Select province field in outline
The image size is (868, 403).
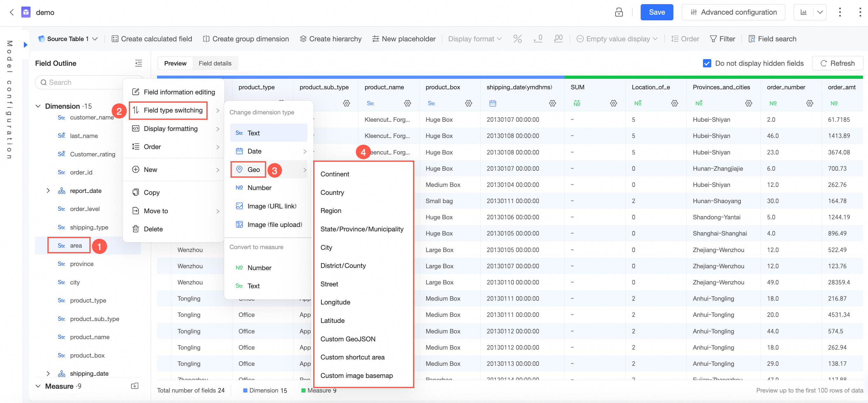pos(81,264)
